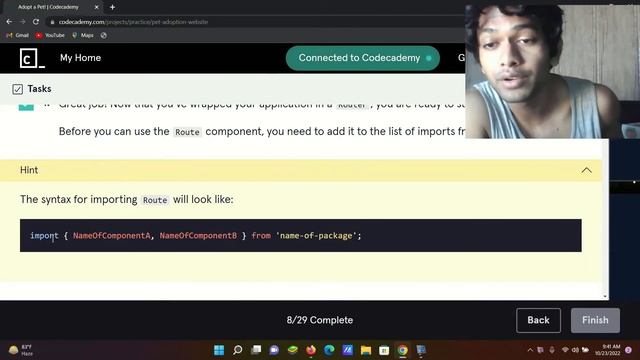This screenshot has height=360, width=640.
Task: Open Microsoft Store from the taskbar
Action: [384, 350]
